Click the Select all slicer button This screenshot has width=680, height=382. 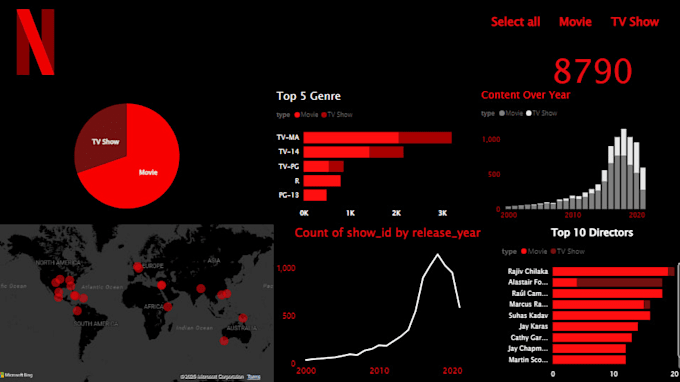(515, 22)
